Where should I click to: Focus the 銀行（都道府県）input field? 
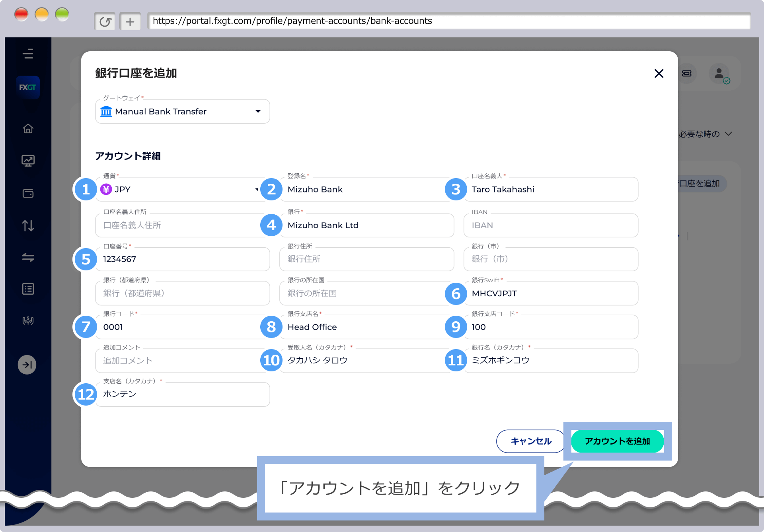pyautogui.click(x=183, y=293)
